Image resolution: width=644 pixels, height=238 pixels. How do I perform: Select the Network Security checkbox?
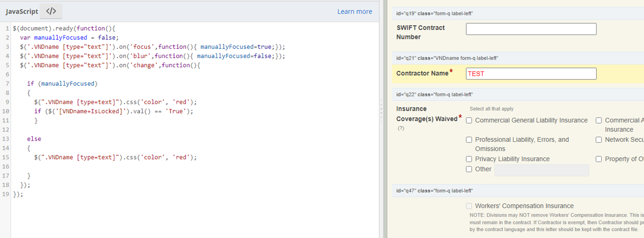(x=598, y=140)
